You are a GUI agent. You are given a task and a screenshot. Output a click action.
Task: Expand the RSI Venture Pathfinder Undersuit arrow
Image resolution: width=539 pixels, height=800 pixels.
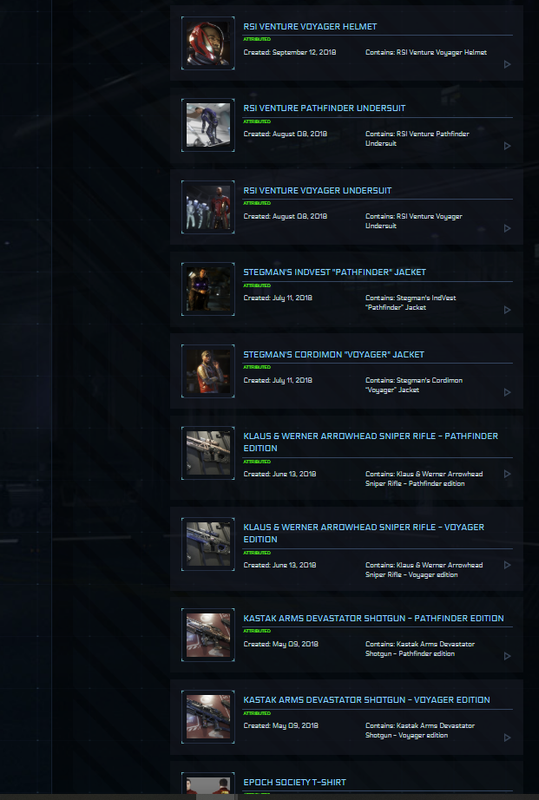(507, 146)
